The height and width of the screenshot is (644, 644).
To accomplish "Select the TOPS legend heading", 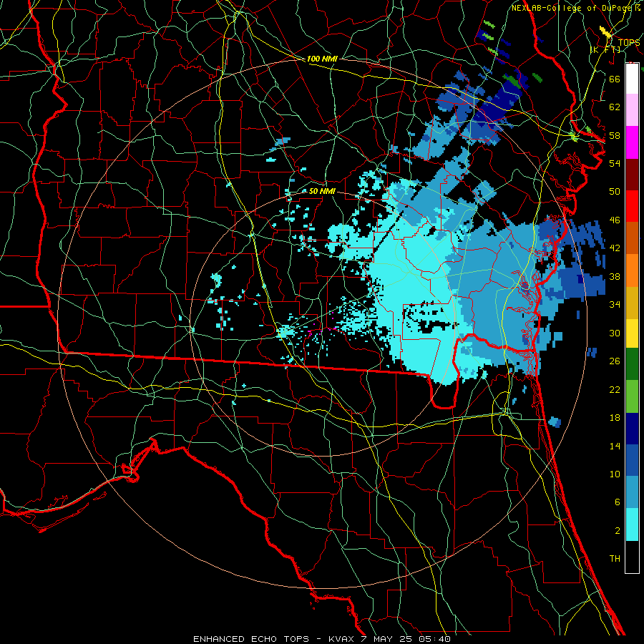I will (629, 43).
